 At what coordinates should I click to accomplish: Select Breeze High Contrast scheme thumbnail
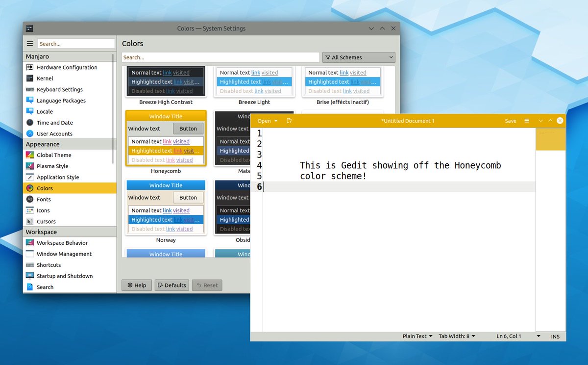click(166, 82)
